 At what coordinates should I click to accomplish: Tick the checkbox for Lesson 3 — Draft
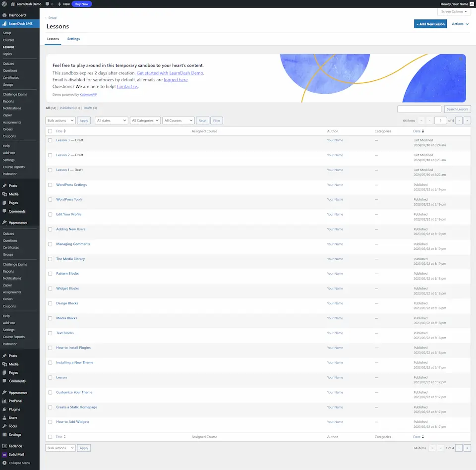click(50, 140)
